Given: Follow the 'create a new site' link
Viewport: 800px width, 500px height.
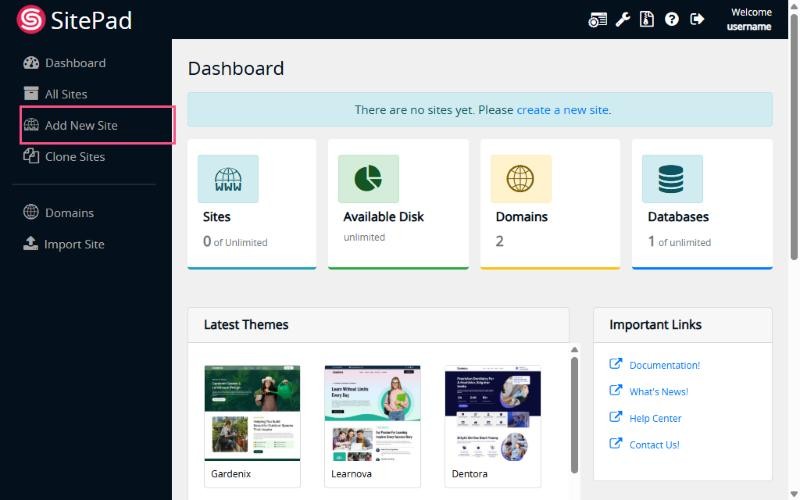Looking at the screenshot, I should click(562, 110).
